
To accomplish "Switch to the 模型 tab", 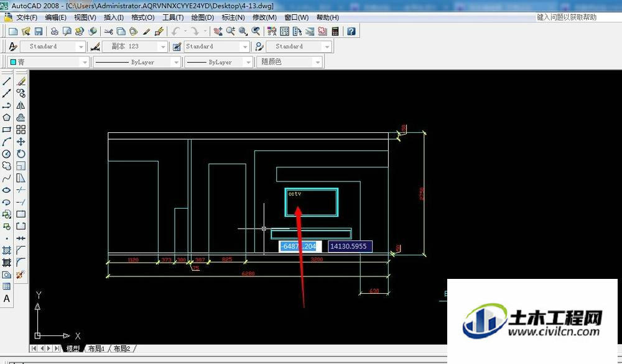I will pyautogui.click(x=73, y=348).
